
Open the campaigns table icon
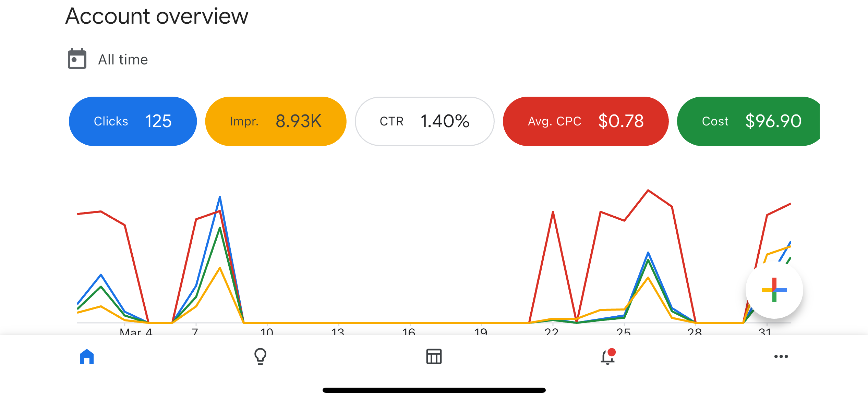point(434,356)
